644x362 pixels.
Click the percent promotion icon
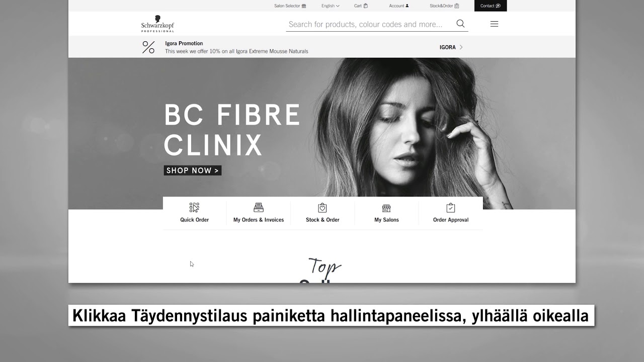[x=148, y=47]
